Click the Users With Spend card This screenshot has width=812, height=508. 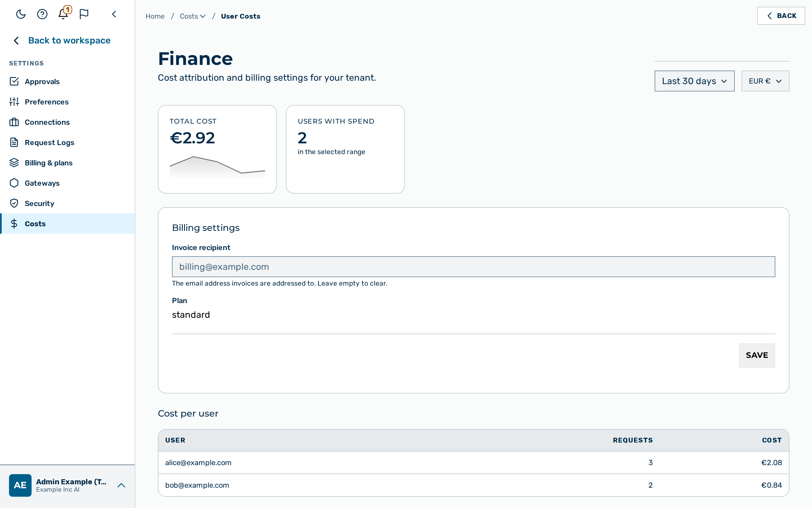pos(345,149)
